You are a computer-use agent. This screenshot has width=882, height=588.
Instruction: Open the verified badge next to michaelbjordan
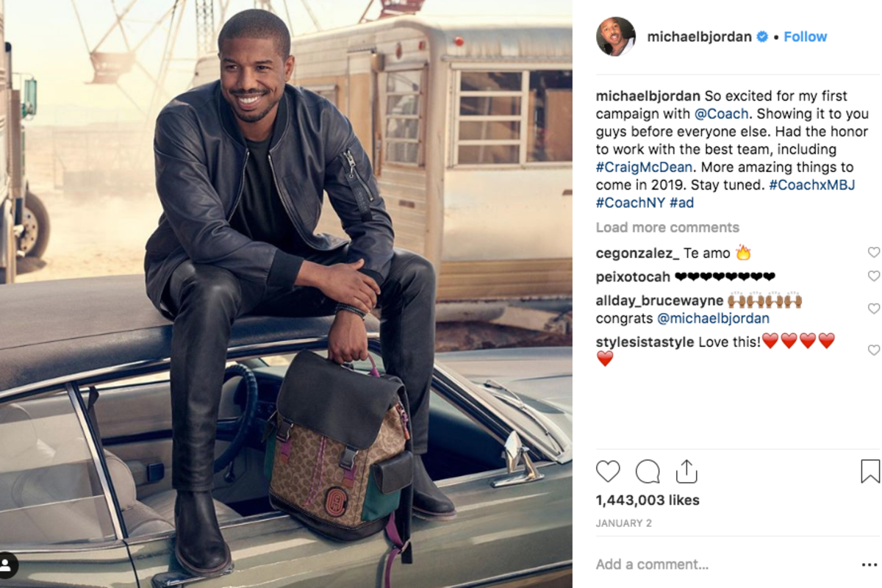763,37
